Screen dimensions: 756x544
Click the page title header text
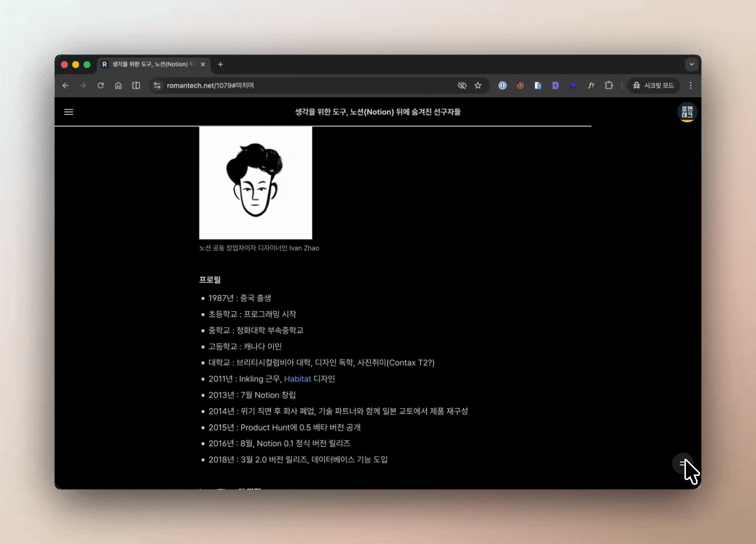click(377, 112)
